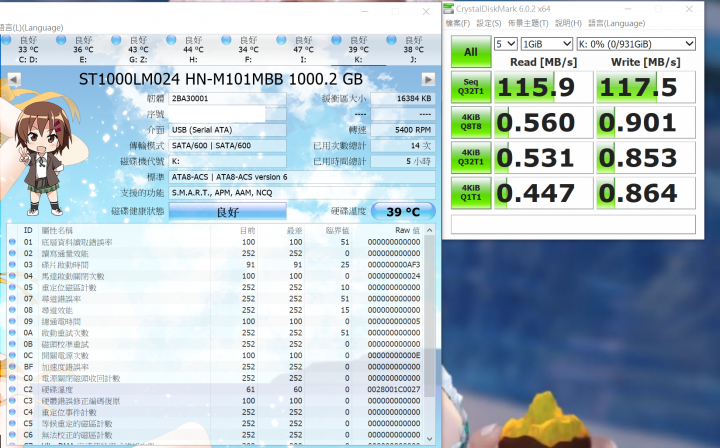Select the I: drive status icon at 47 °C
This screenshot has width=720, height=448.
tap(281, 40)
